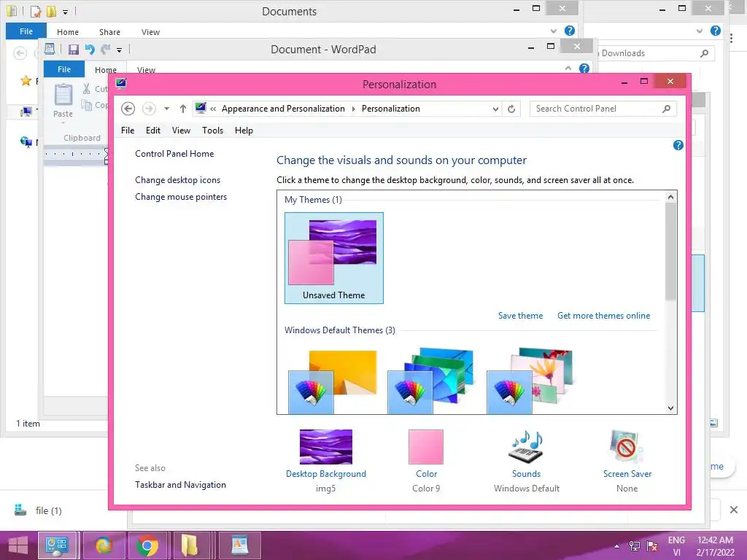Go to Control Panel Home

tap(174, 154)
